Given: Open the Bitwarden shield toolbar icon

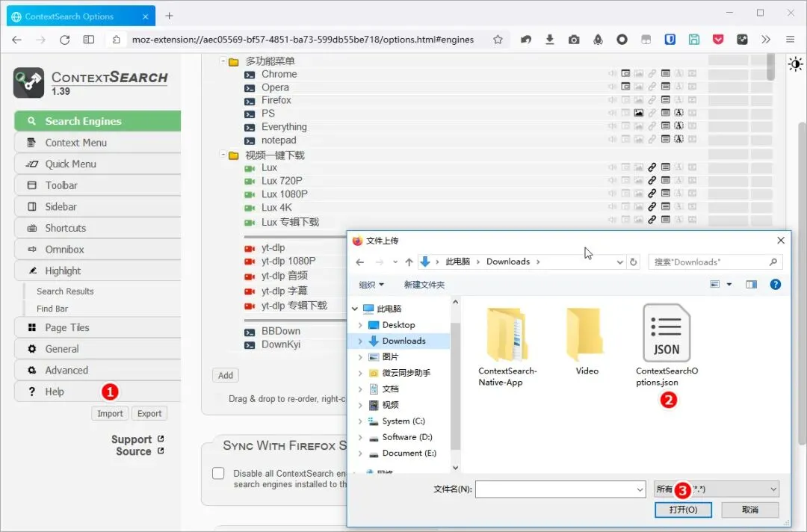Looking at the screenshot, I should [x=670, y=40].
